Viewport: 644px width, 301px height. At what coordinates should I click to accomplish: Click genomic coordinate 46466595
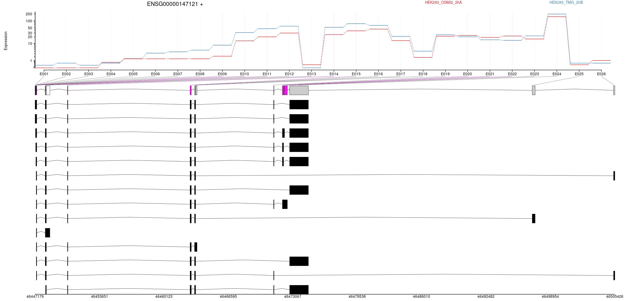(x=228, y=296)
